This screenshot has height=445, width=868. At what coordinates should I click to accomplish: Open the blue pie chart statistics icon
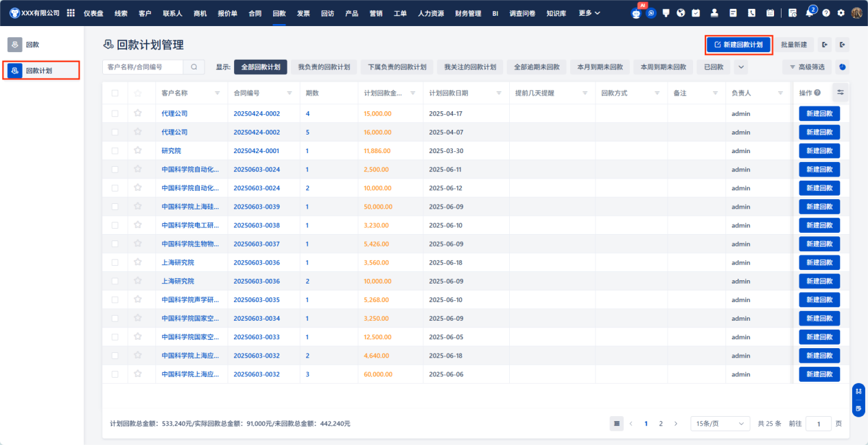click(843, 67)
